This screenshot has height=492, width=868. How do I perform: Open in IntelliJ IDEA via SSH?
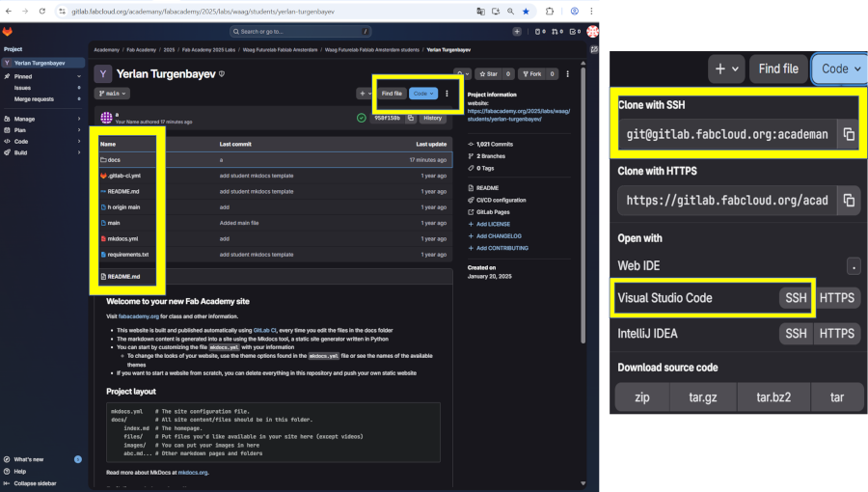796,333
